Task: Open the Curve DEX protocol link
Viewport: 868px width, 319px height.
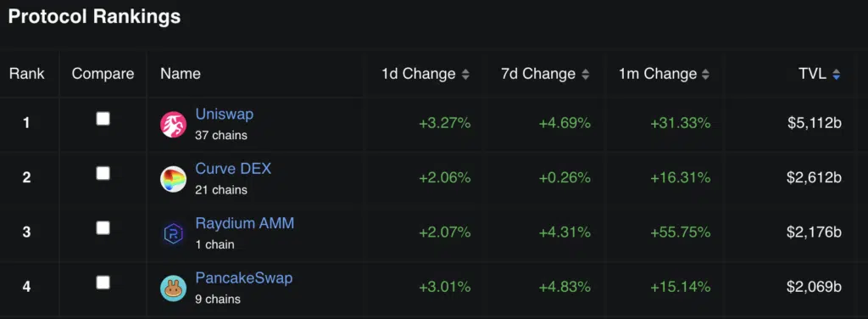Action: [x=233, y=168]
